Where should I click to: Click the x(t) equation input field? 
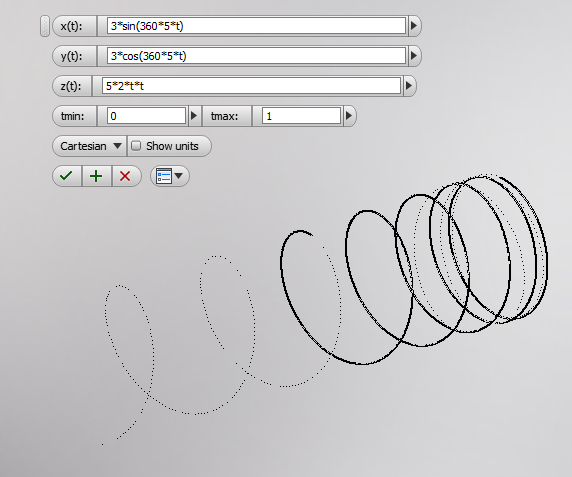[x=256, y=26]
